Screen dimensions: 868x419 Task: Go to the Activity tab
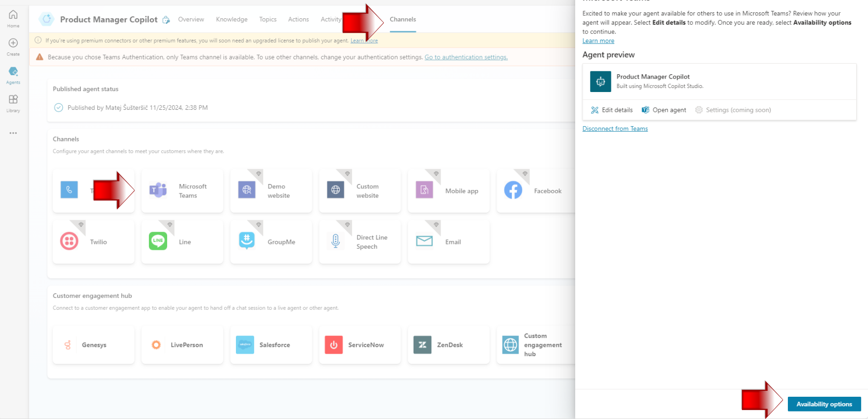tap(331, 19)
